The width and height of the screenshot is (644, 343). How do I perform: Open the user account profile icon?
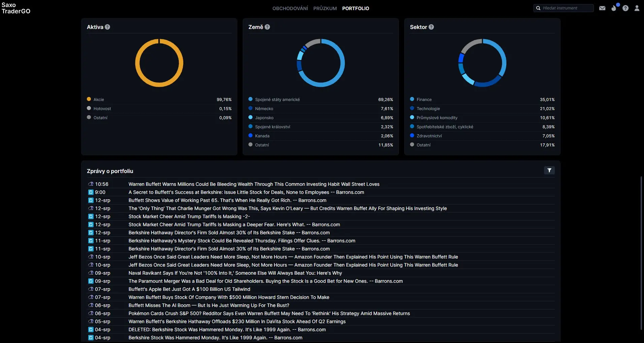[637, 8]
